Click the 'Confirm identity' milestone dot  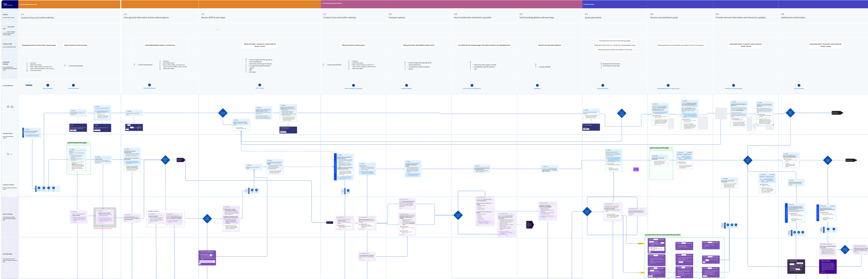73,85
